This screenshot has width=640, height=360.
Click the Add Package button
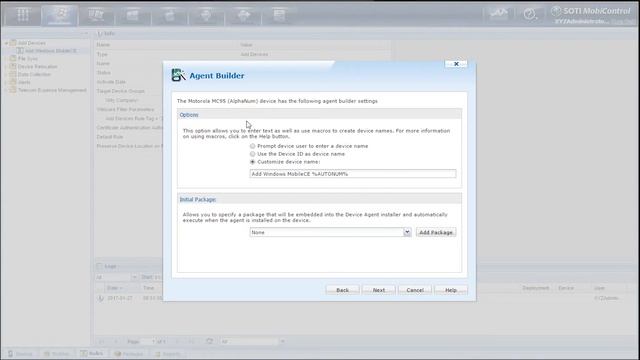click(x=436, y=232)
